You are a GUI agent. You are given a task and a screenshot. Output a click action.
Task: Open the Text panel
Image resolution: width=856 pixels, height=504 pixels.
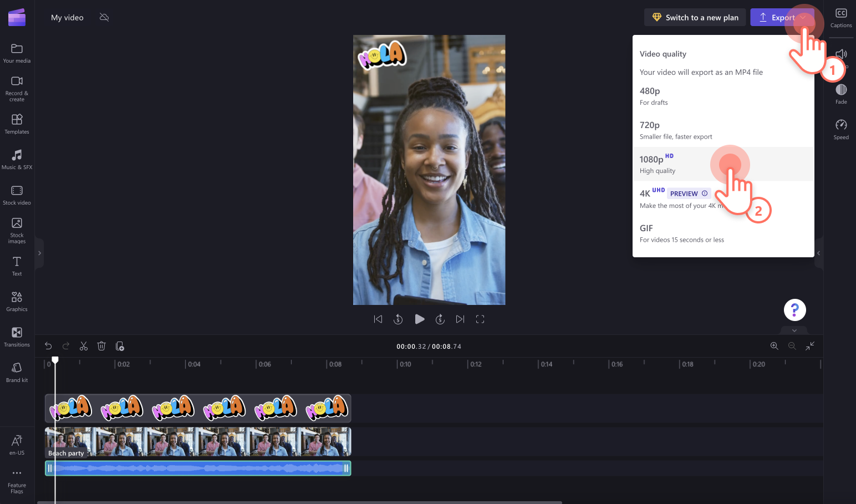pos(17,264)
